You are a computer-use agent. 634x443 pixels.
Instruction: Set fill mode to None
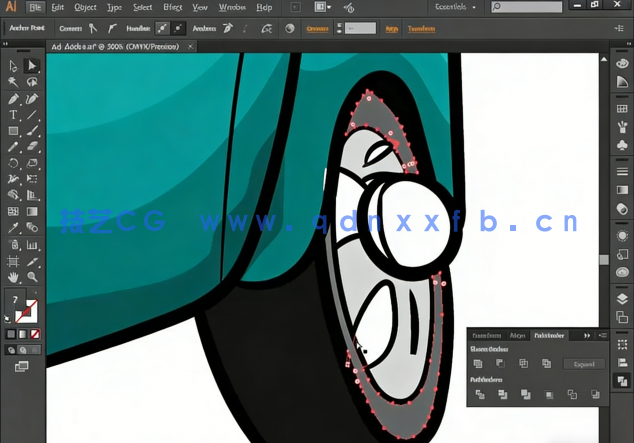coord(35,334)
